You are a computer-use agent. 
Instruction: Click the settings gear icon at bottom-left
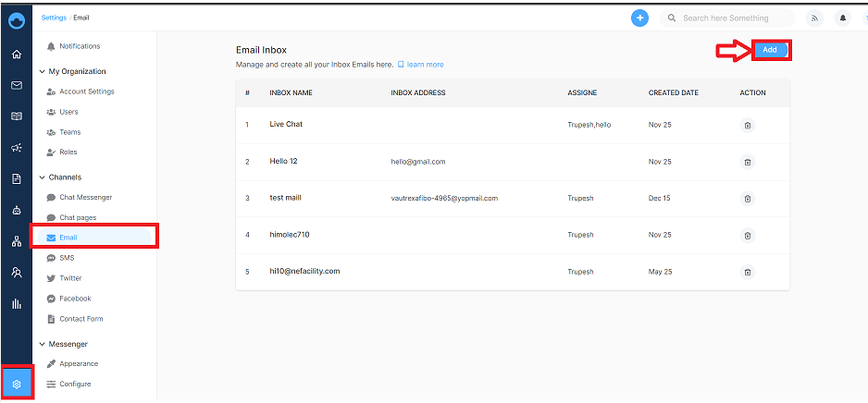point(17,384)
